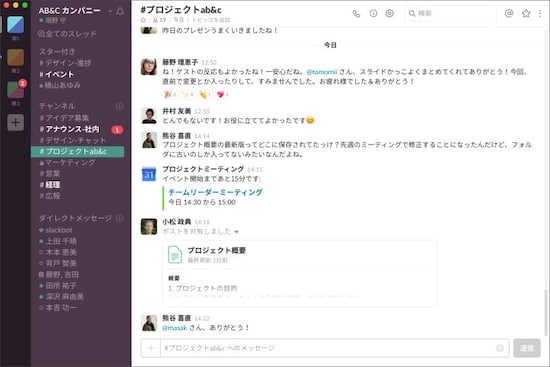This screenshot has width=550, height=367.
Task: Open プロジェクト概要 document icon
Action: coord(175,255)
